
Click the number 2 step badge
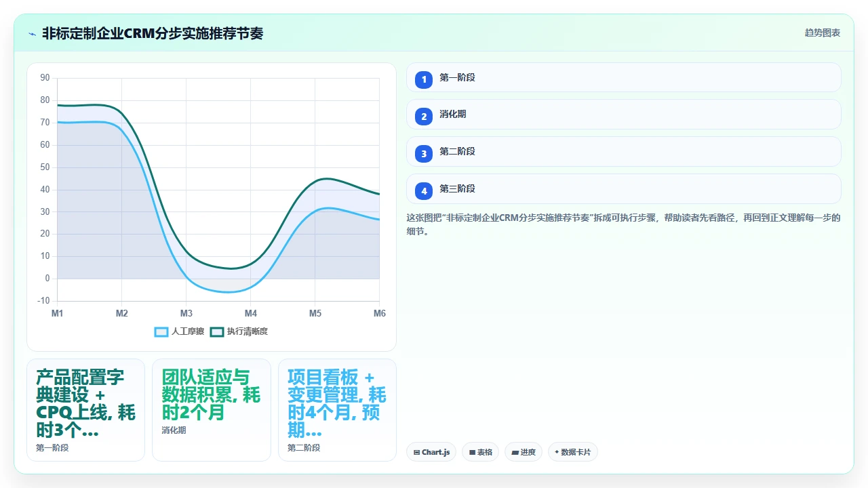[x=424, y=117]
